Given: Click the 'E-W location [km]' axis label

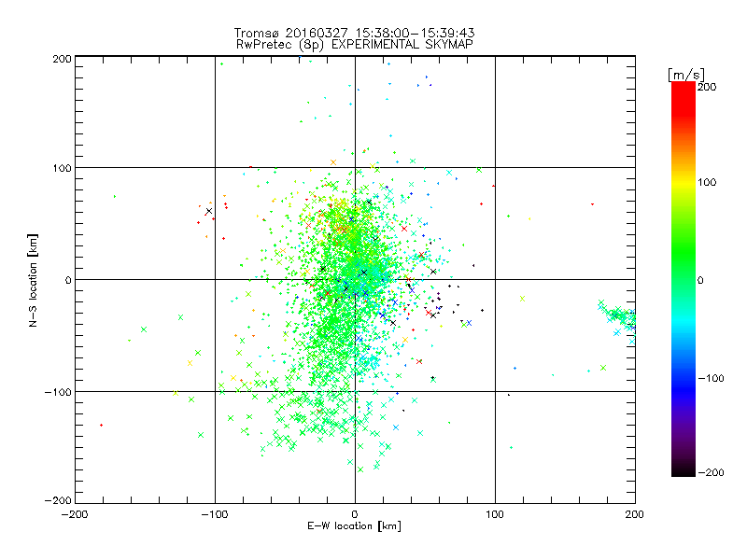Looking at the screenshot, I should point(354,526).
